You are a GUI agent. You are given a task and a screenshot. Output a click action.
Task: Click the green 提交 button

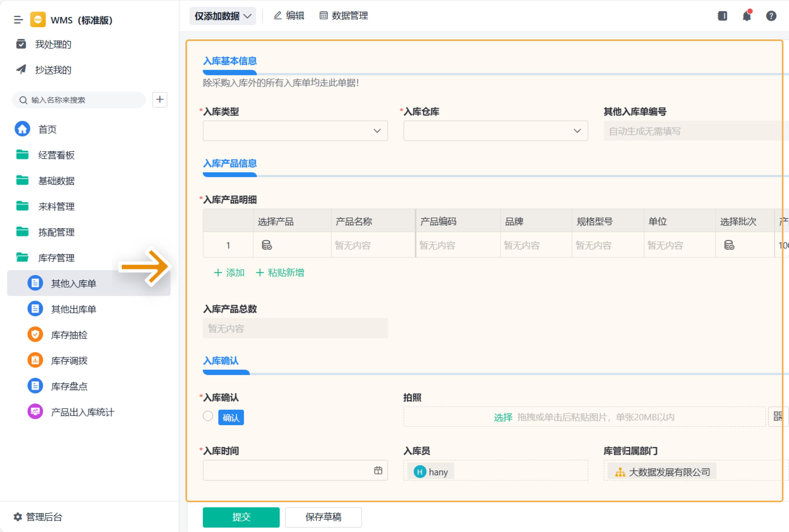[x=241, y=517]
